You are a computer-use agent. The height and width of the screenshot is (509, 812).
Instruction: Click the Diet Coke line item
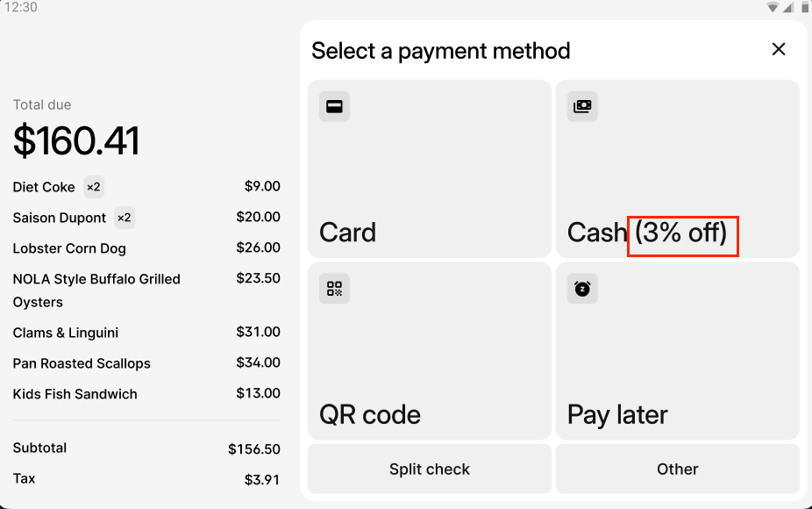(x=44, y=187)
